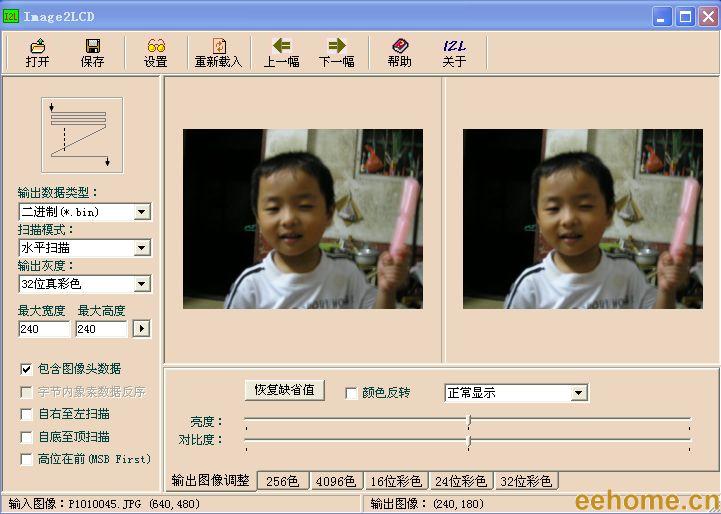Screen dimensions: 721x514
Task: Expand the display mode dropdown (正常显示)
Action: click(578, 393)
